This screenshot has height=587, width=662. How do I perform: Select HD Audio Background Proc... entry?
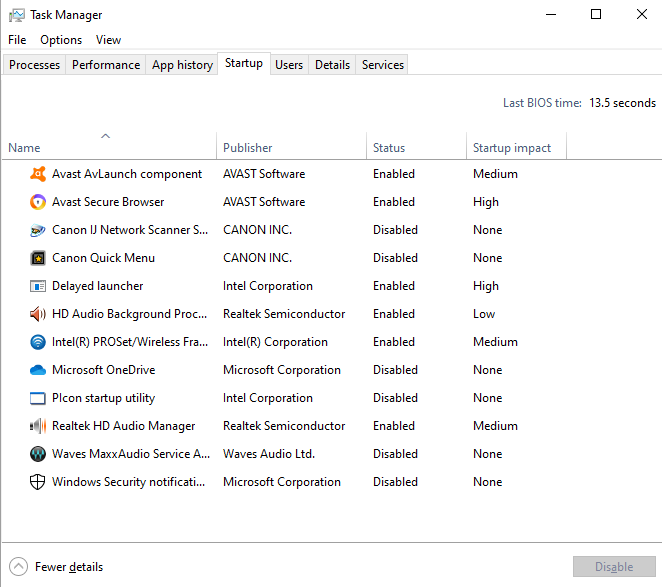(130, 314)
